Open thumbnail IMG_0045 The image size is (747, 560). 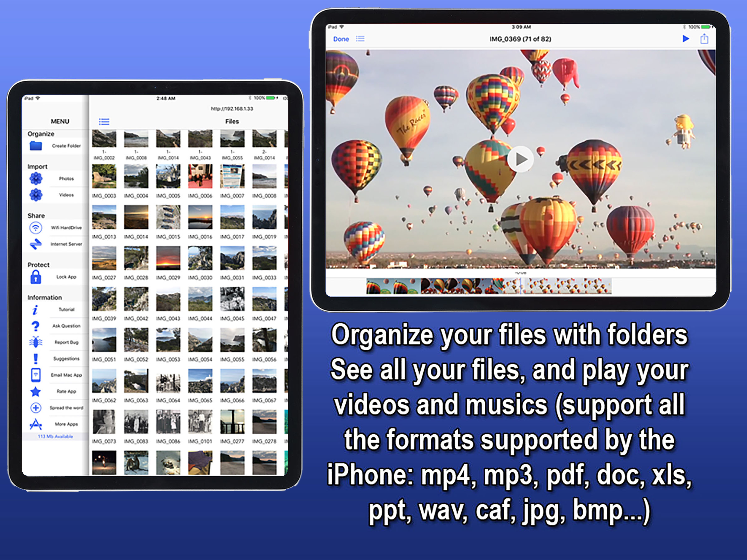[232, 299]
